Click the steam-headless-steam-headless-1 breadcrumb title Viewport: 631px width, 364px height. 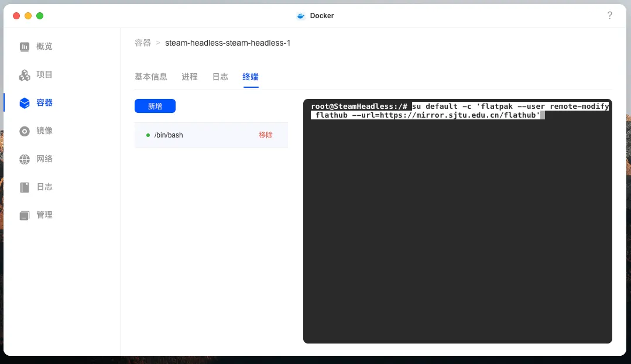(x=228, y=43)
